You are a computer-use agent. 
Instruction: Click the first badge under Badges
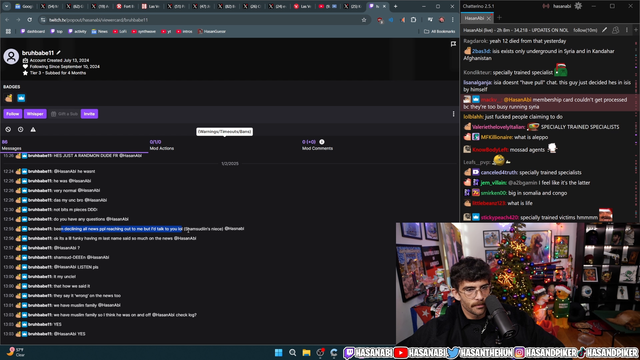click(x=9, y=98)
